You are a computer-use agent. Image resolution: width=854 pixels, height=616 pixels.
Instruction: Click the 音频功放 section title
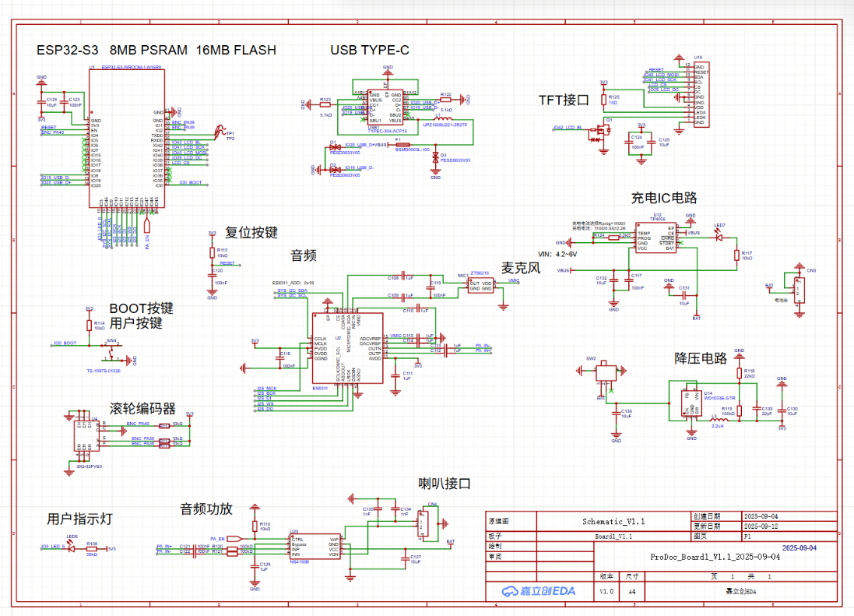[206, 509]
